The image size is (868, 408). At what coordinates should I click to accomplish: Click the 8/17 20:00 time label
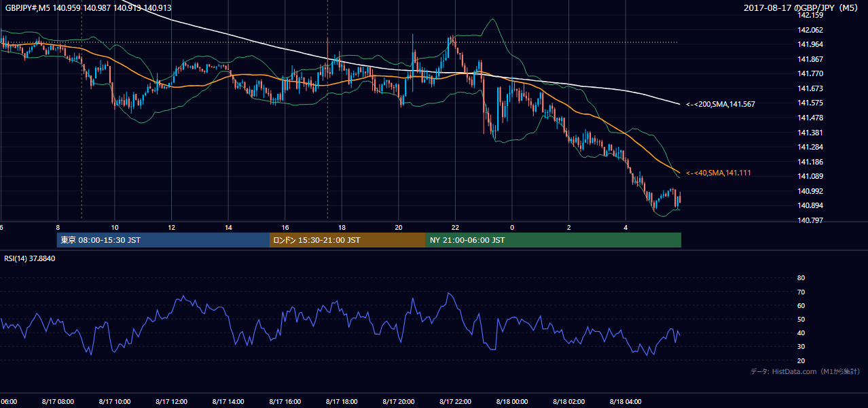[399, 402]
